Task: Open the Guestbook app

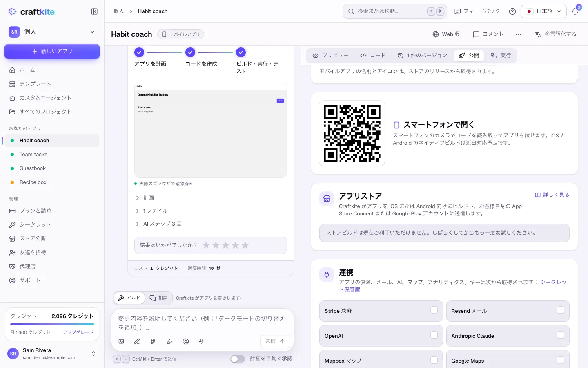Action: (x=52, y=168)
